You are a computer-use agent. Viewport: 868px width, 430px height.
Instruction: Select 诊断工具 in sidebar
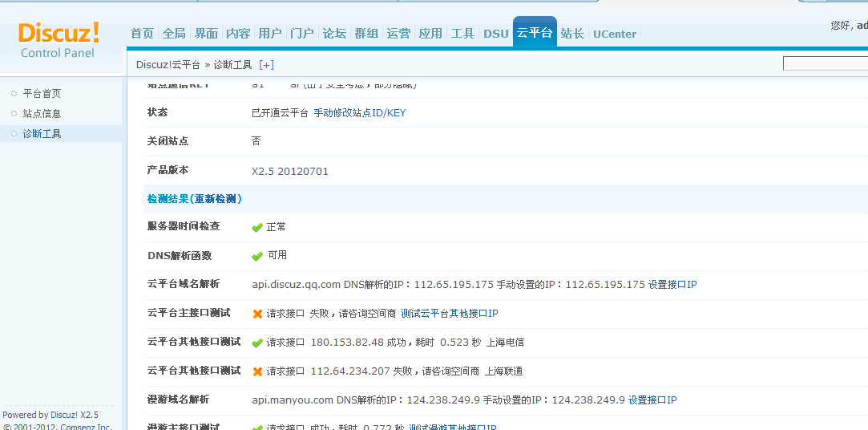[x=42, y=133]
